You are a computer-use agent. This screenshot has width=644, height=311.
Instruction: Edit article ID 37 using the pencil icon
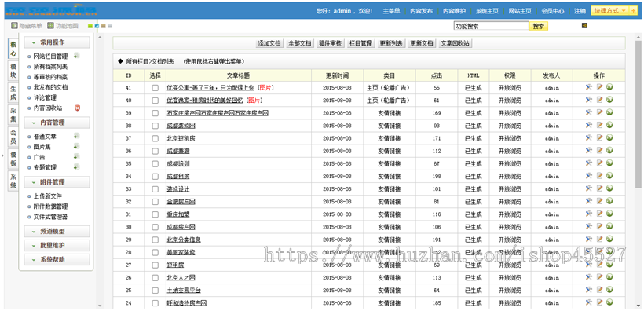click(599, 137)
